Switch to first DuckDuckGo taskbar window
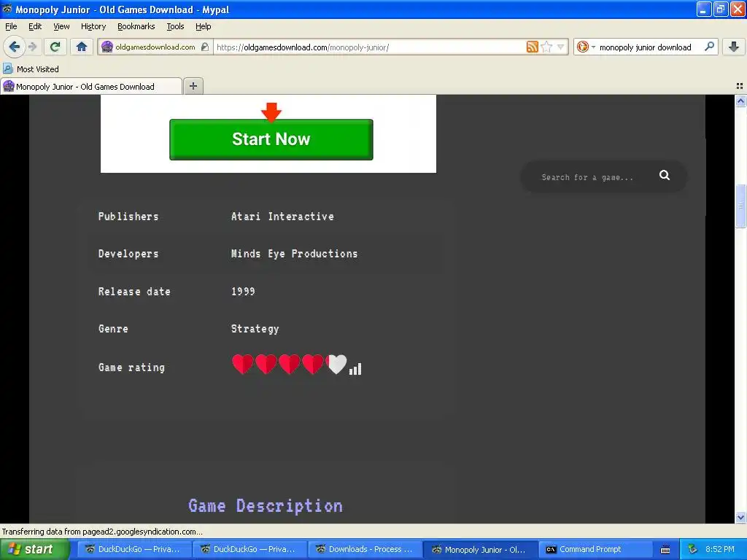 135,549
